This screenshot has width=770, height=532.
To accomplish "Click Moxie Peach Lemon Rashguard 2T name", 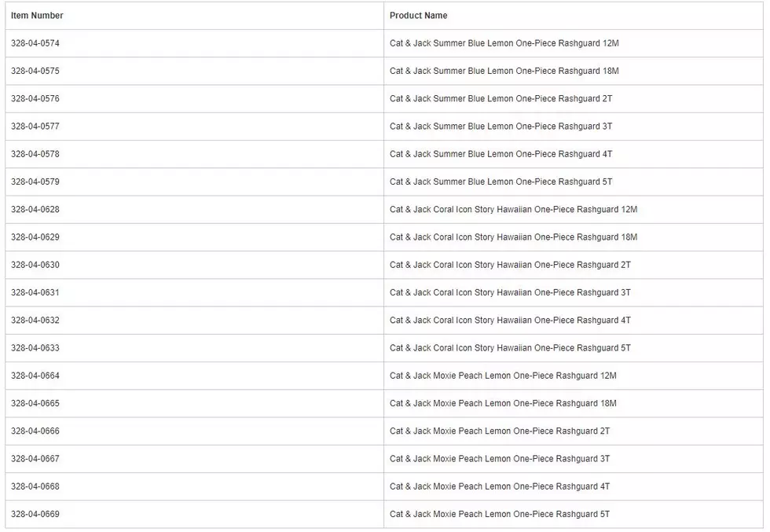I will click(x=500, y=431).
